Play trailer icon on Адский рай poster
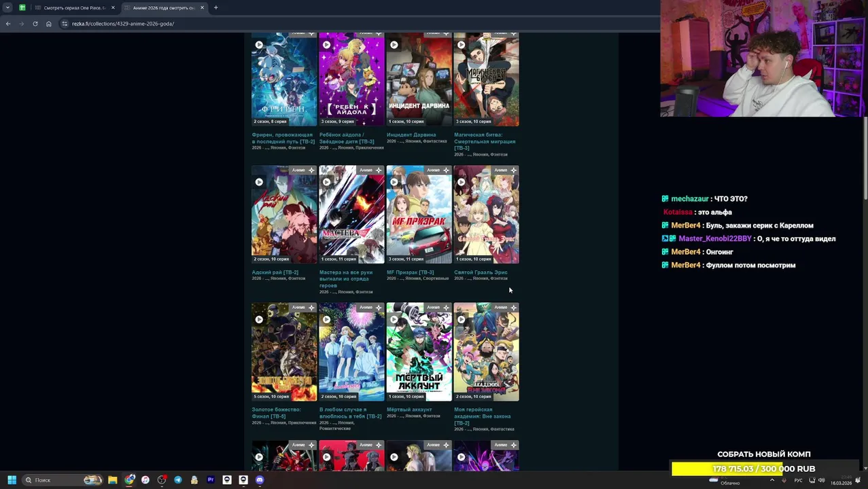Screen dimensions: 868x489 pyautogui.click(x=259, y=182)
